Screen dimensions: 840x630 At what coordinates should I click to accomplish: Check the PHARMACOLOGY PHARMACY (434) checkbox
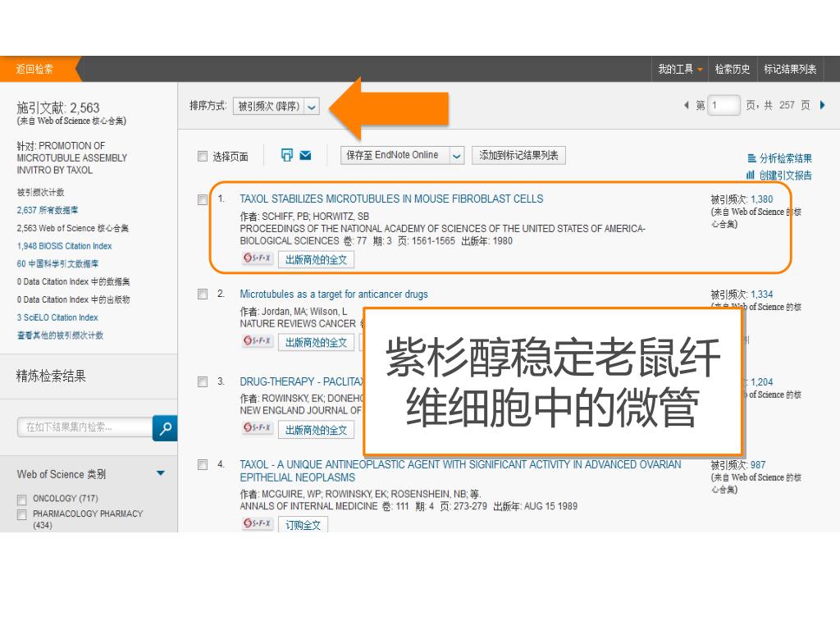point(22,515)
